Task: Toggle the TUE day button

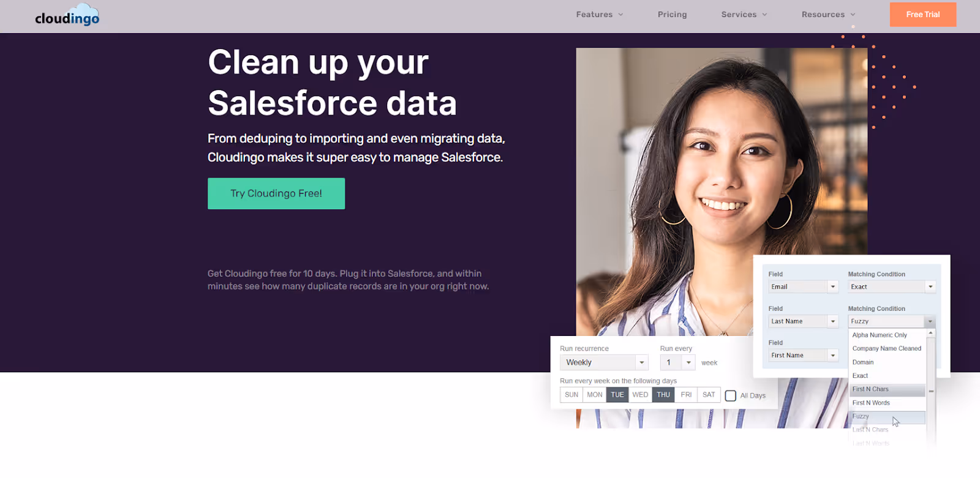Action: [617, 395]
